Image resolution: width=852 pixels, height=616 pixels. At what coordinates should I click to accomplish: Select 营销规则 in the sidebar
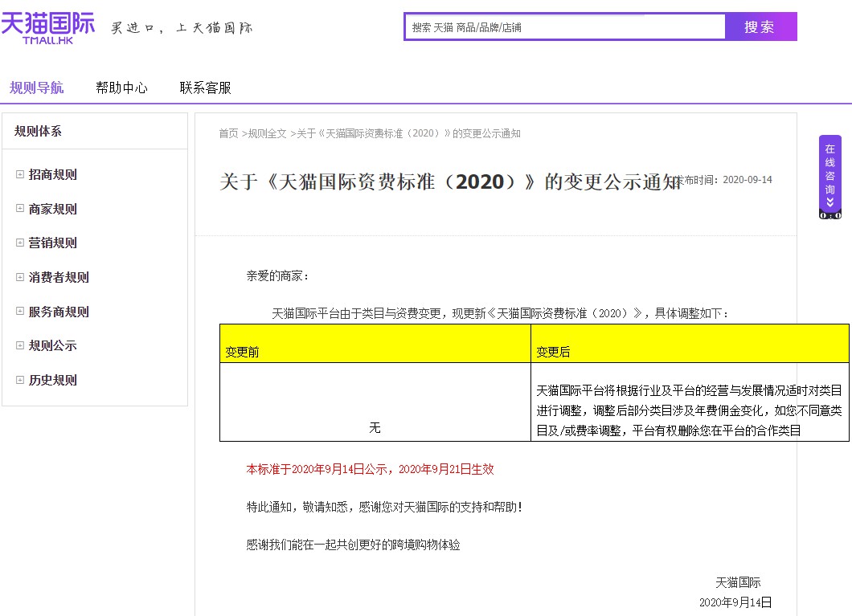coord(53,243)
